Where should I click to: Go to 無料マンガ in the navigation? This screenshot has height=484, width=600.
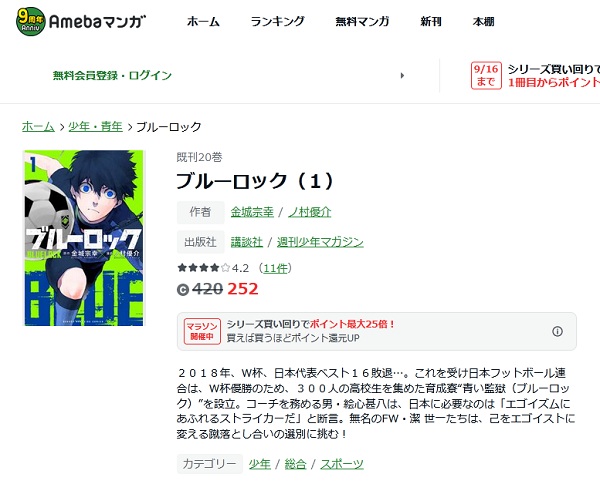pos(362,21)
